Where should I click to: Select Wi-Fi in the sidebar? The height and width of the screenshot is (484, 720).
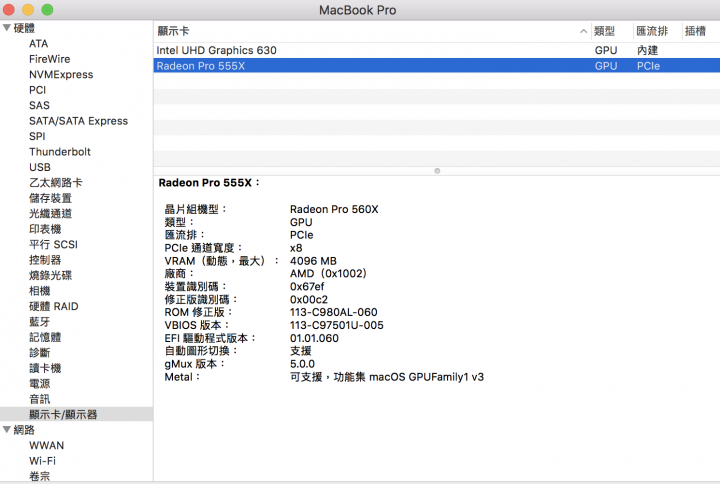click(42, 461)
